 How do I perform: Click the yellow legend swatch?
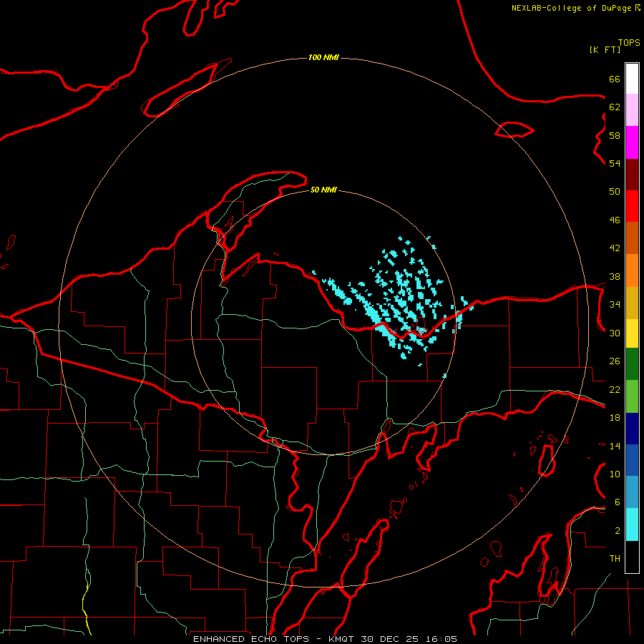[x=632, y=333]
